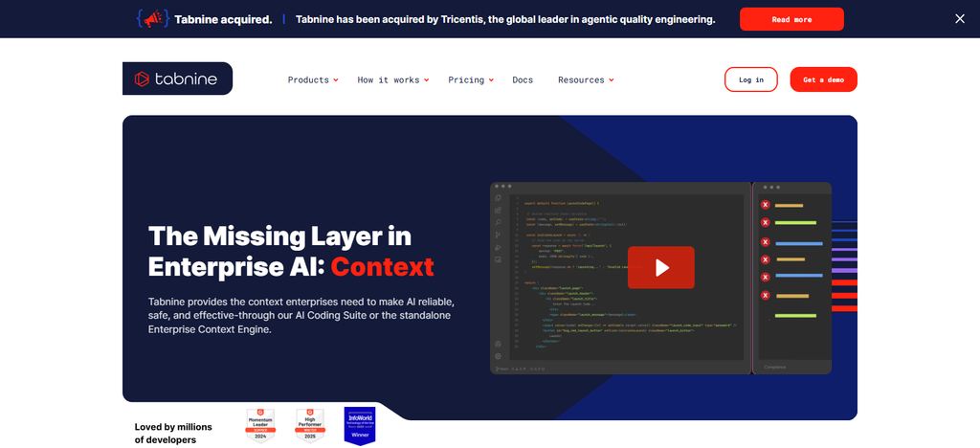Click the Compliance label in the right panel

[x=775, y=368]
